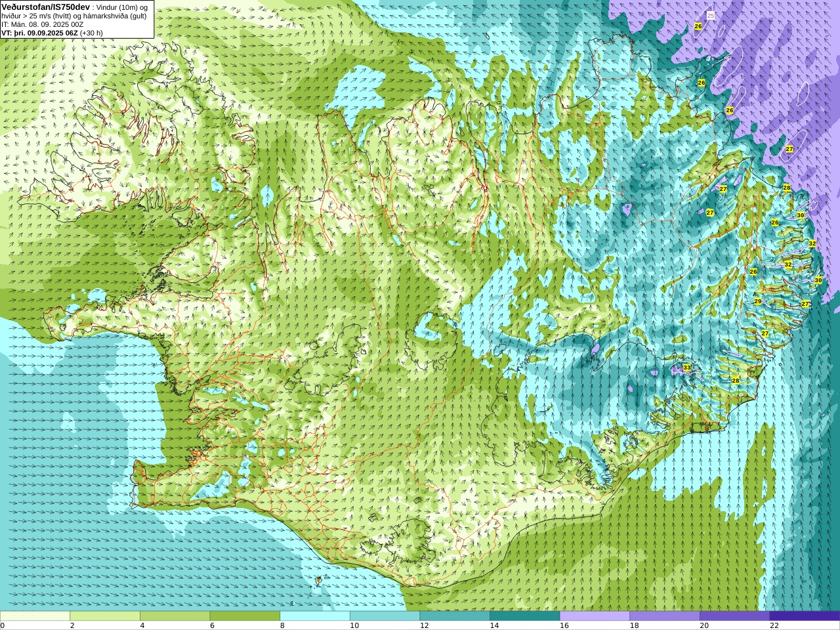Click legend scale number '20'
The width and height of the screenshot is (840, 630).
[x=704, y=625]
